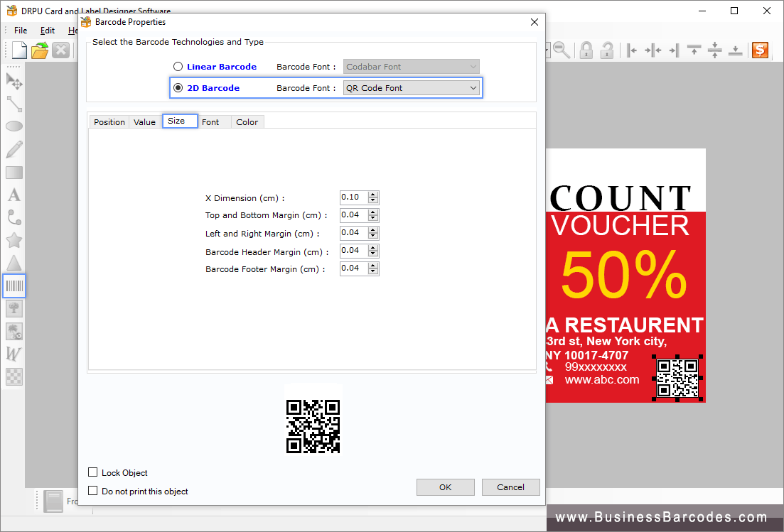Viewport: 784px width, 532px height.
Task: Select the Barcode tool in sidebar
Action: point(14,286)
